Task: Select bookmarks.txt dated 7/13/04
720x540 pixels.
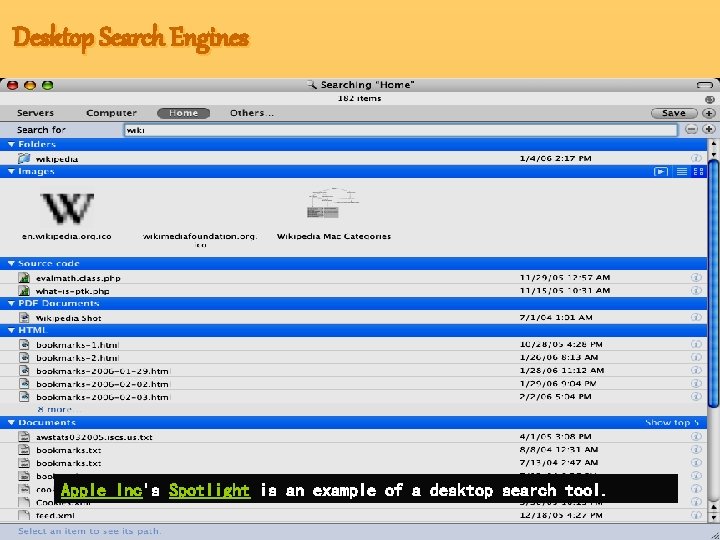Action: point(69,463)
